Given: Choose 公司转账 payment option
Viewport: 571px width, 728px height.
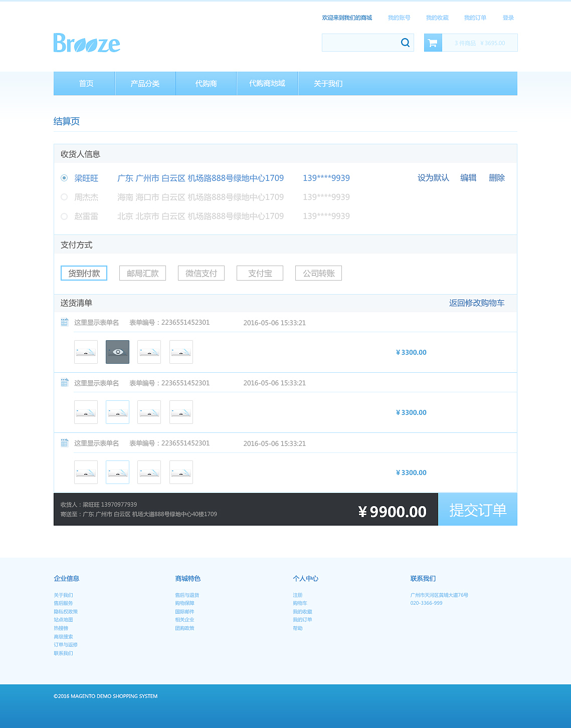Looking at the screenshot, I should click(x=318, y=273).
